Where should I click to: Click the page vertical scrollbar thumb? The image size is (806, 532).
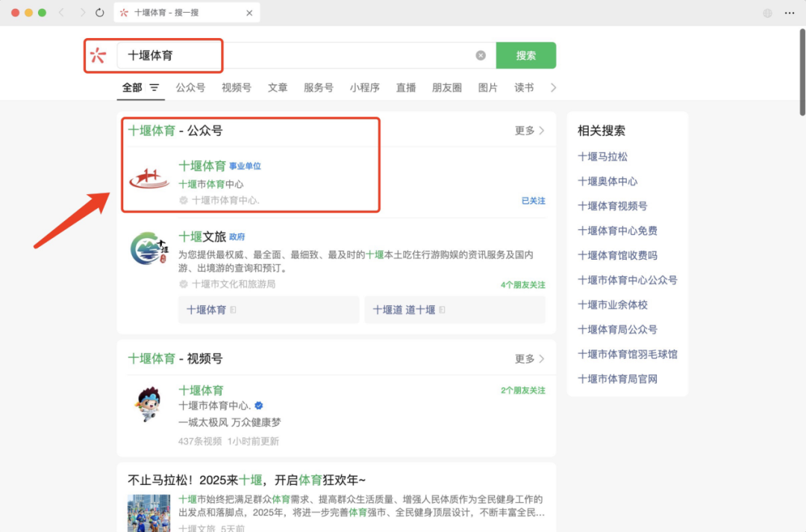802,72
